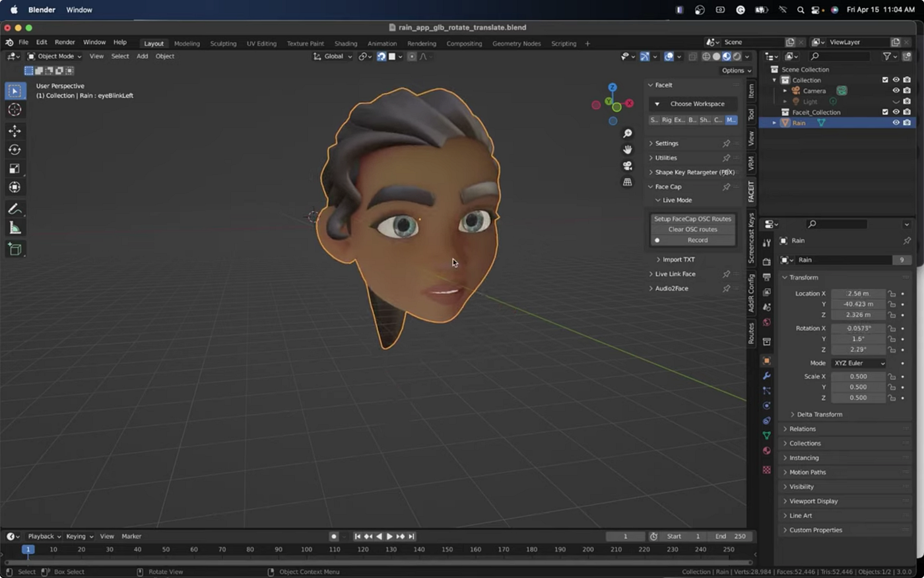This screenshot has width=924, height=578.
Task: Open the Physics properties tab
Action: (x=766, y=406)
